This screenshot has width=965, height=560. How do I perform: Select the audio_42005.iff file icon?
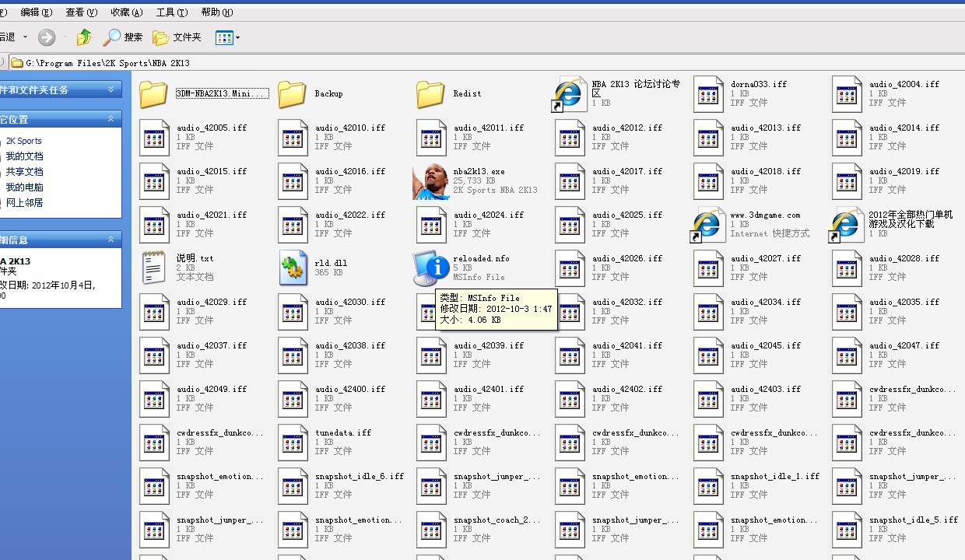click(x=154, y=138)
